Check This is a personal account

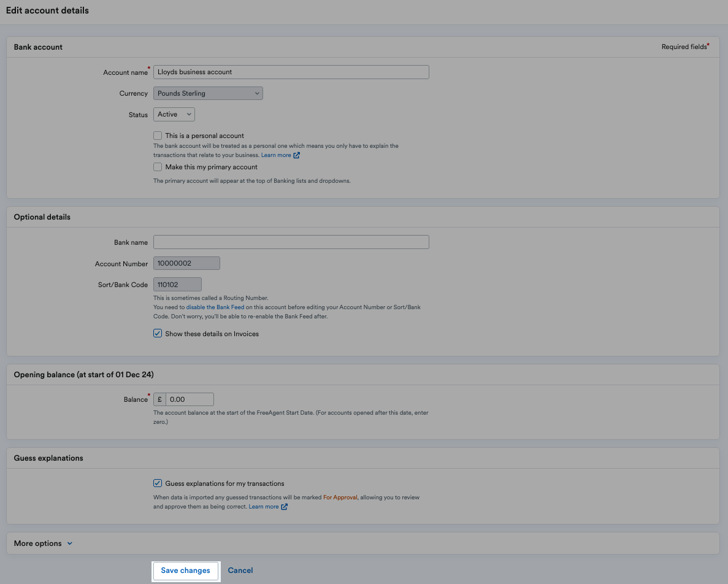click(158, 136)
